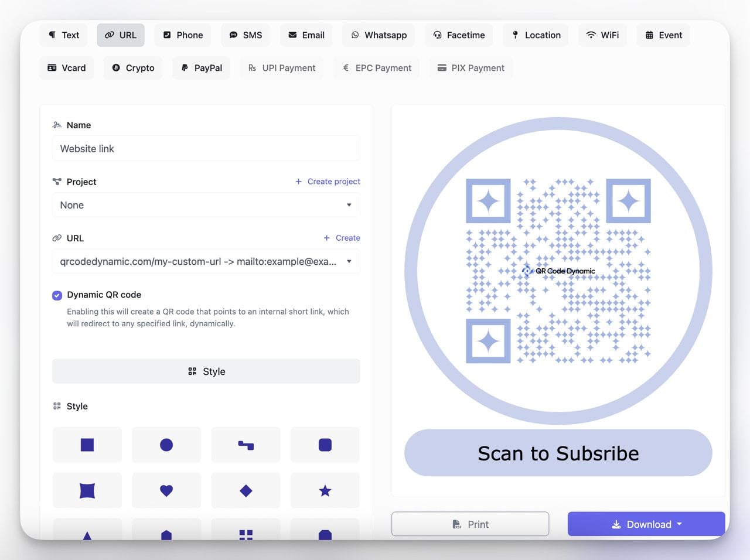Select the Location QR type
Screen dimensions: 750x560
[536, 35]
